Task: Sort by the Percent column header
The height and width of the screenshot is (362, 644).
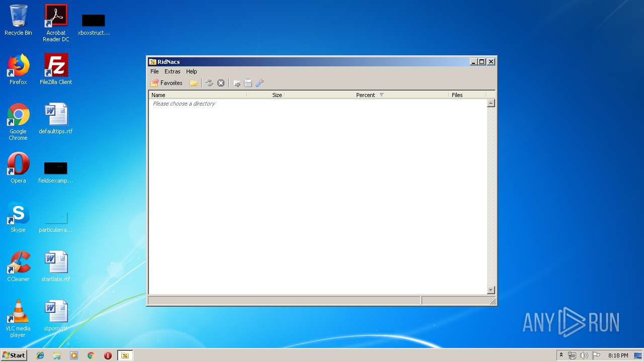Action: tap(366, 95)
